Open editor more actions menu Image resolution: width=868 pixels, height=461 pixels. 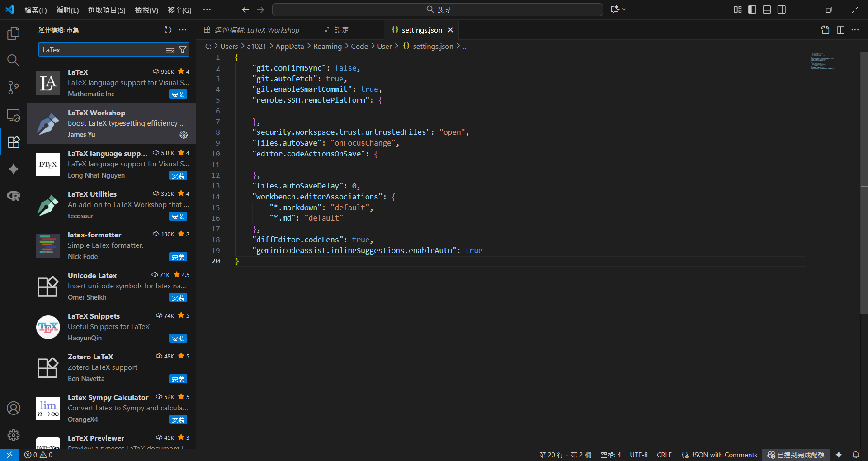click(x=855, y=30)
